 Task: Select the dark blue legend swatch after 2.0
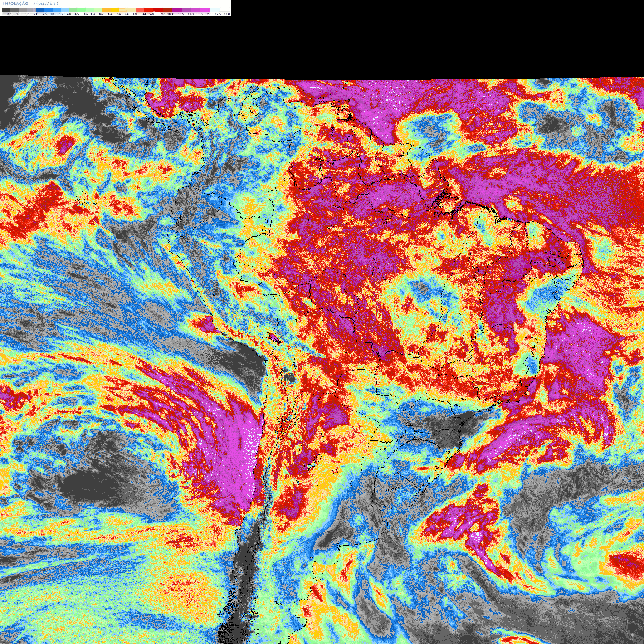coord(40,10)
